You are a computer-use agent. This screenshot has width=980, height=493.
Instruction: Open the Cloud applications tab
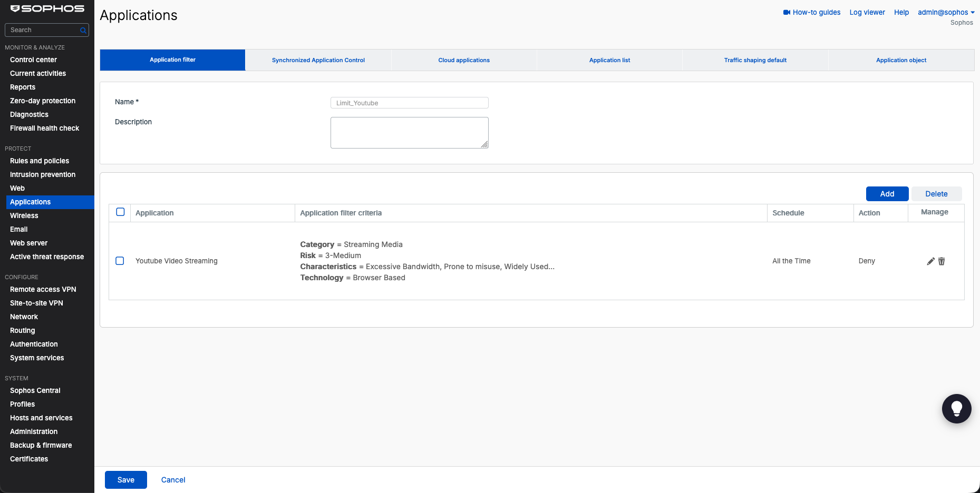464,60
